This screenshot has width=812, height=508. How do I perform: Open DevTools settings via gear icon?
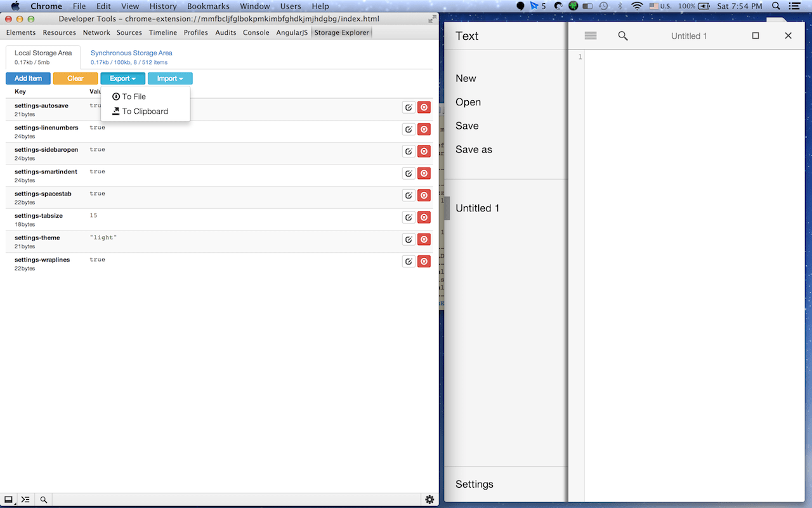pyautogui.click(x=429, y=499)
